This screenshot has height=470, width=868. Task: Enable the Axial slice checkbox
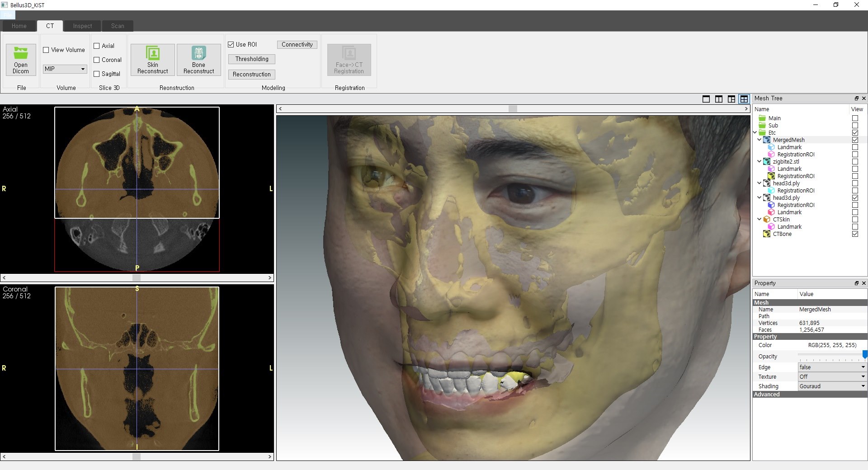pyautogui.click(x=96, y=46)
